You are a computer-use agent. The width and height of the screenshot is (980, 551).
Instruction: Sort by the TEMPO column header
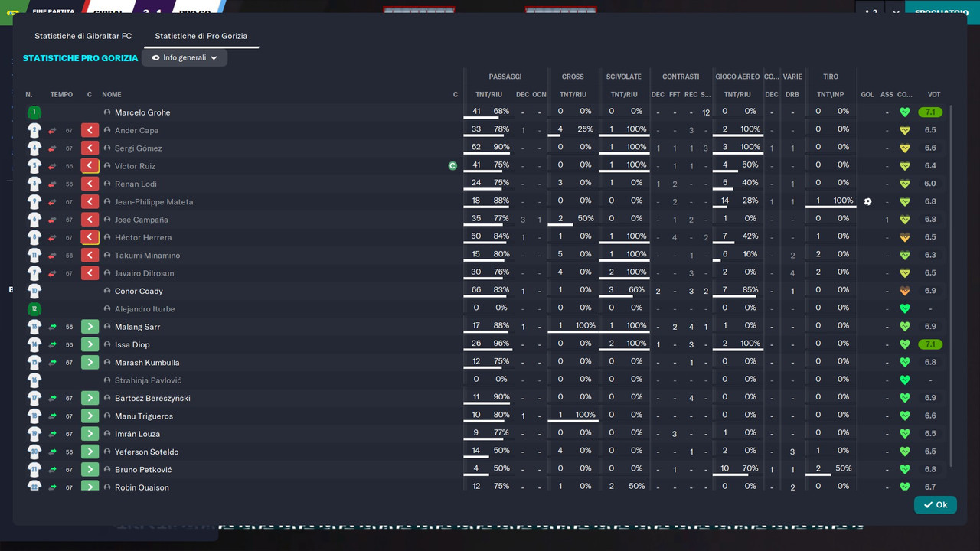tap(61, 95)
